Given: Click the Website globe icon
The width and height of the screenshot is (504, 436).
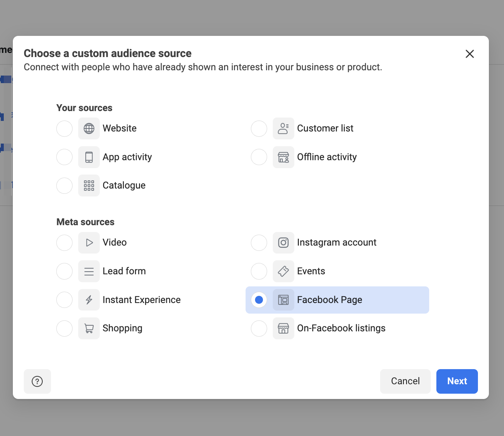Looking at the screenshot, I should (x=89, y=128).
